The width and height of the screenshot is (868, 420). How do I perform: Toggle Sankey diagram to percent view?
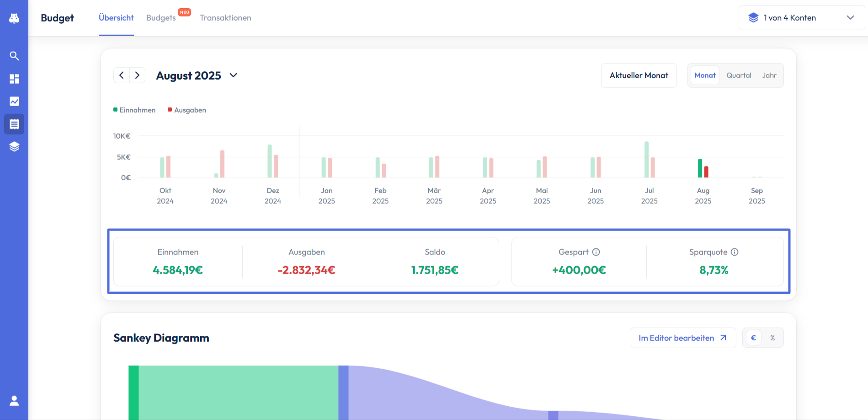[x=772, y=338]
